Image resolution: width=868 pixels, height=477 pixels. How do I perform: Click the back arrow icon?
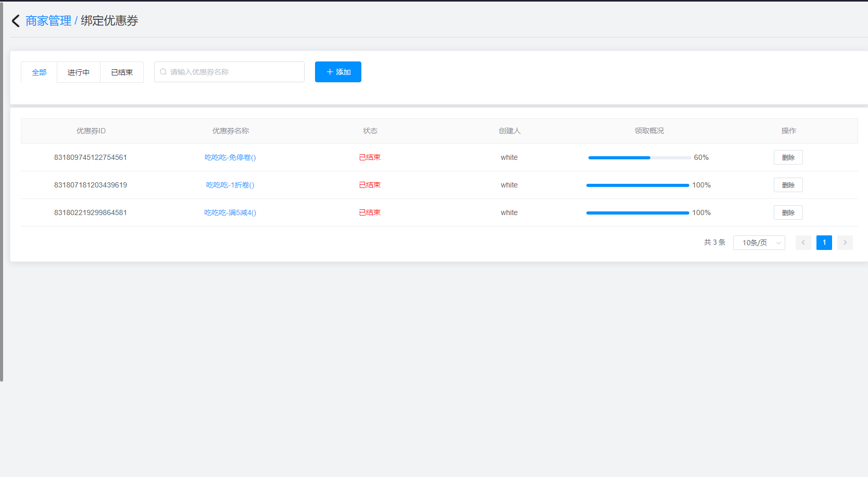16,21
